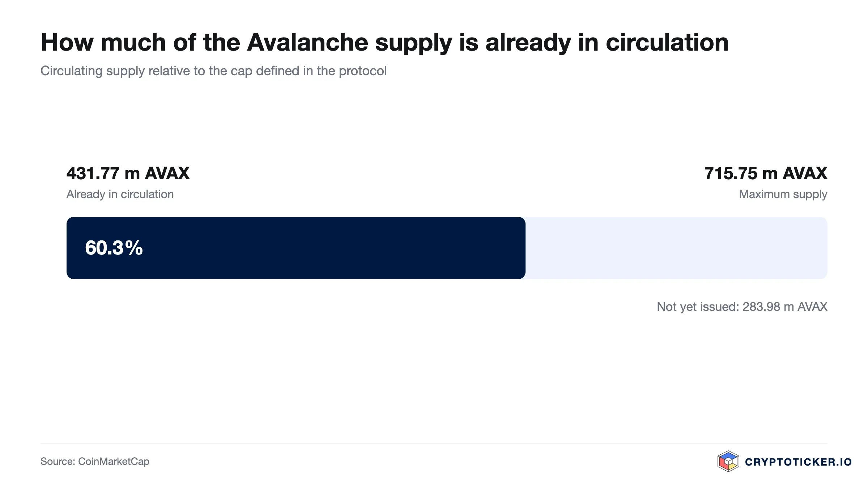
Task: Click the chart headline about Avalanche supply
Action: (384, 43)
